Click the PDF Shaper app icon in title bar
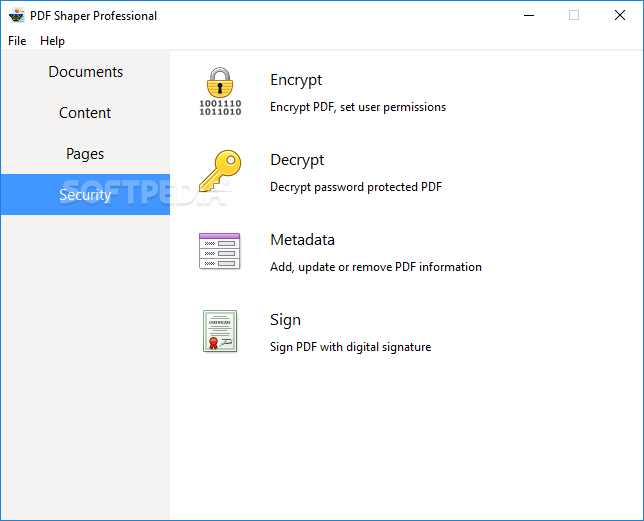The image size is (644, 521). (17, 16)
